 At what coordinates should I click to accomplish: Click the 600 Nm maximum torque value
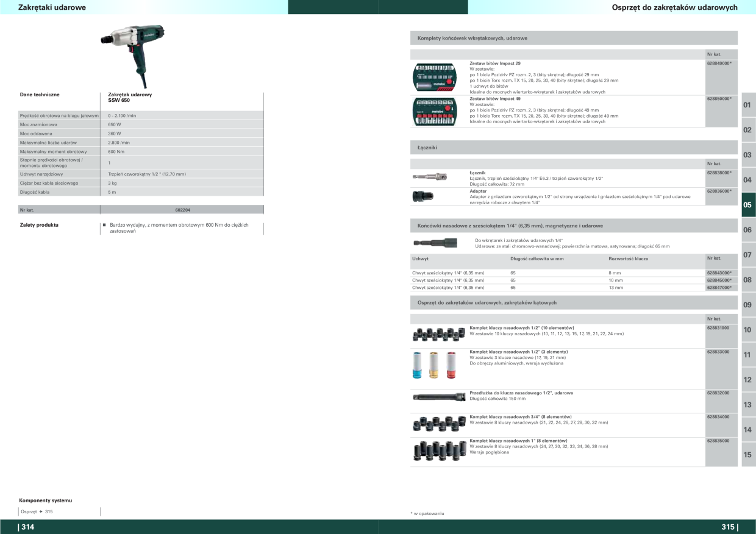pos(116,152)
